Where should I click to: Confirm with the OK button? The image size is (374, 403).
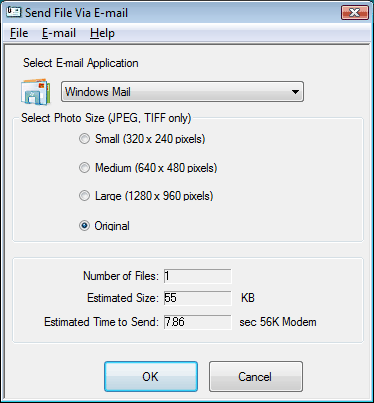coord(151,377)
